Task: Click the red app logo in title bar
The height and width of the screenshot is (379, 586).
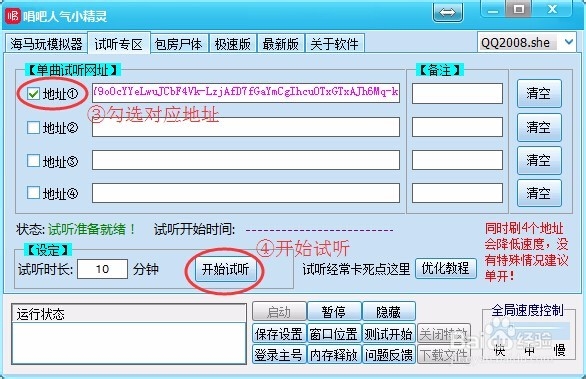Action: [13, 16]
